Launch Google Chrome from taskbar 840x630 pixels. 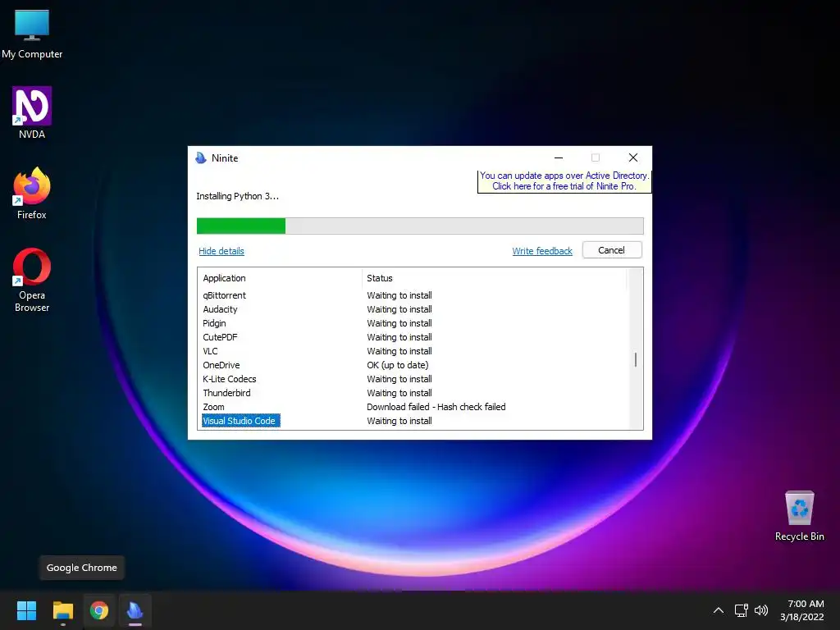click(x=99, y=610)
